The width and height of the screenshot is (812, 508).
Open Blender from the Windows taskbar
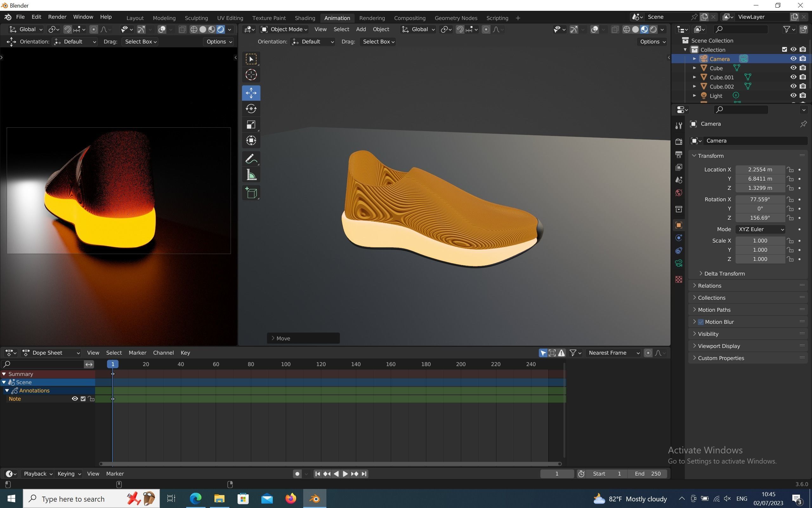(x=315, y=498)
